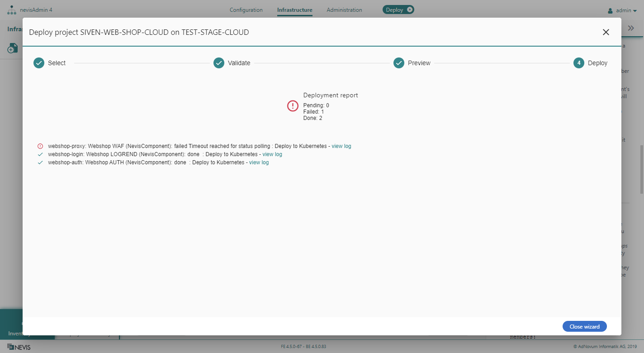Click the Preview step checkmark circle
The image size is (644, 353).
coord(399,63)
